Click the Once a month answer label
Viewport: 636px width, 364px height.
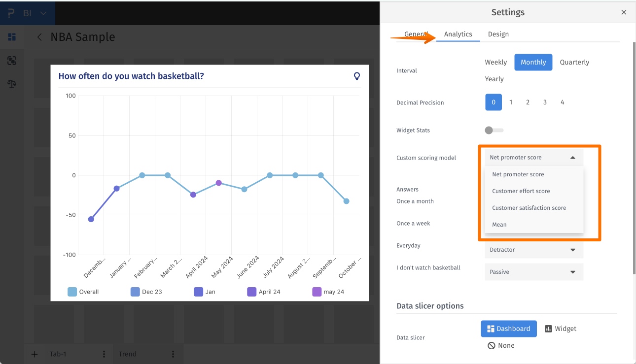click(x=415, y=201)
